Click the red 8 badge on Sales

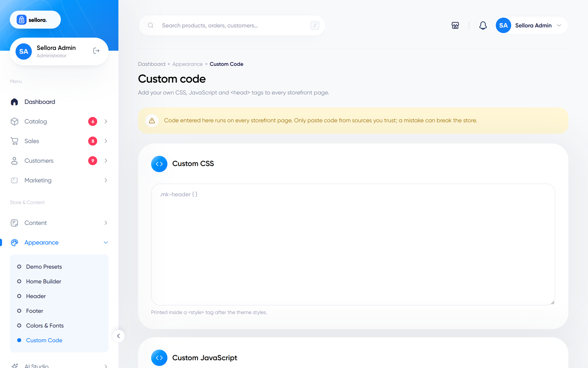click(93, 141)
